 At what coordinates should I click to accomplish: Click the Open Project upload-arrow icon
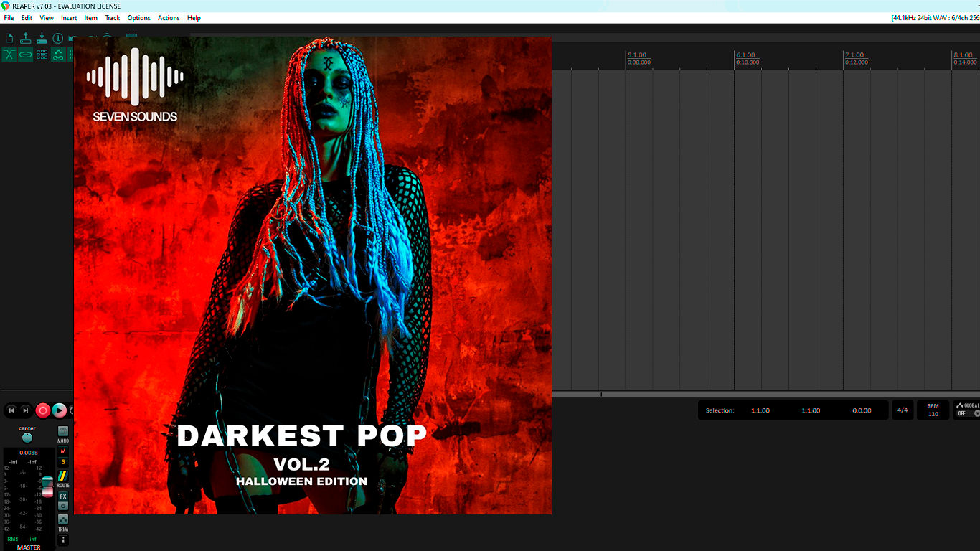point(26,38)
